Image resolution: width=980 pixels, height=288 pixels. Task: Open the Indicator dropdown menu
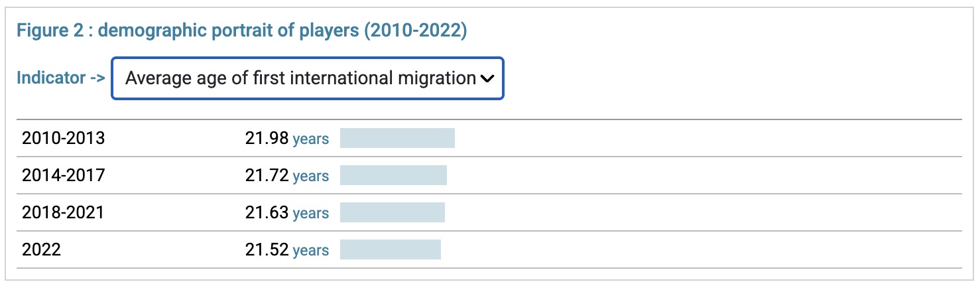[x=308, y=78]
